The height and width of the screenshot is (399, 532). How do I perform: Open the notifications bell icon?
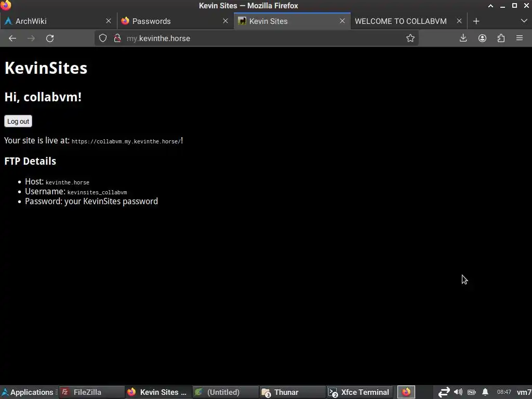point(485,392)
